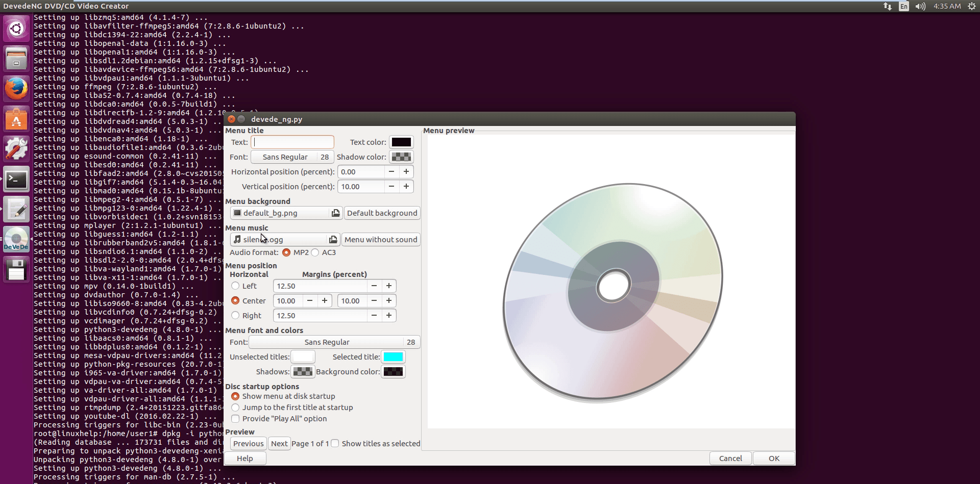This screenshot has width=980, height=484.
Task: Change the menu Background color swatch
Action: 394,372
